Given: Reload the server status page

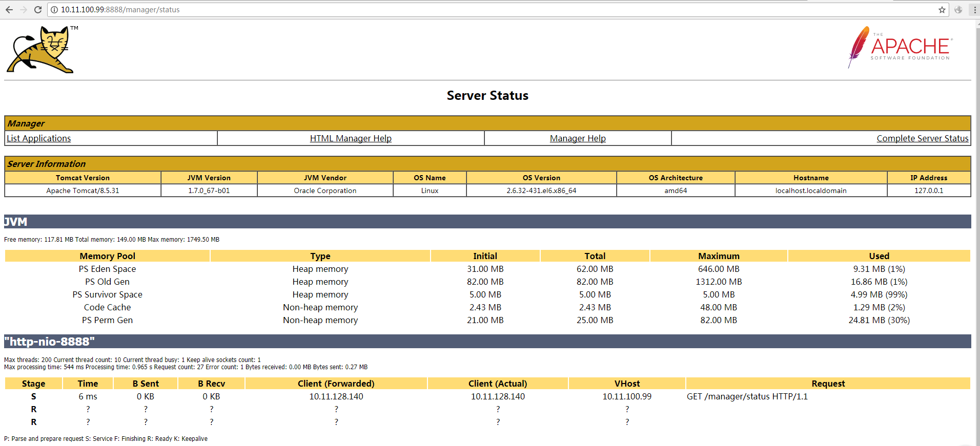Looking at the screenshot, I should [38, 10].
